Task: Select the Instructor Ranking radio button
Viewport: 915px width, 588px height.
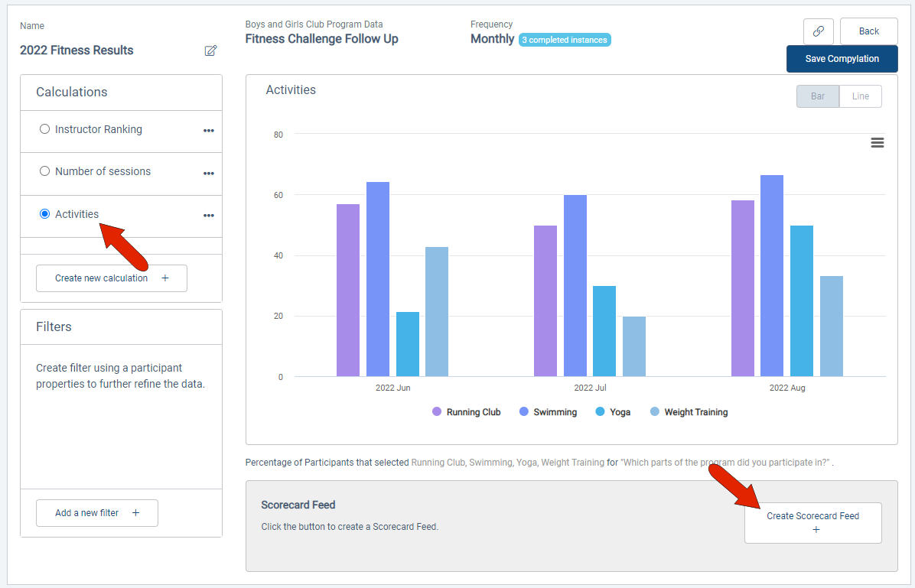Action: coord(44,129)
